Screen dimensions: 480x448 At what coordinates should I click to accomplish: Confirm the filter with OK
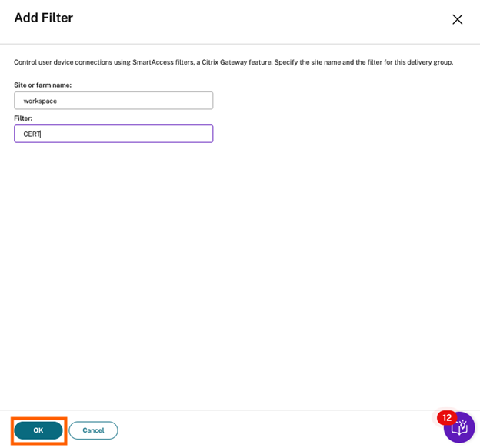tap(38, 430)
